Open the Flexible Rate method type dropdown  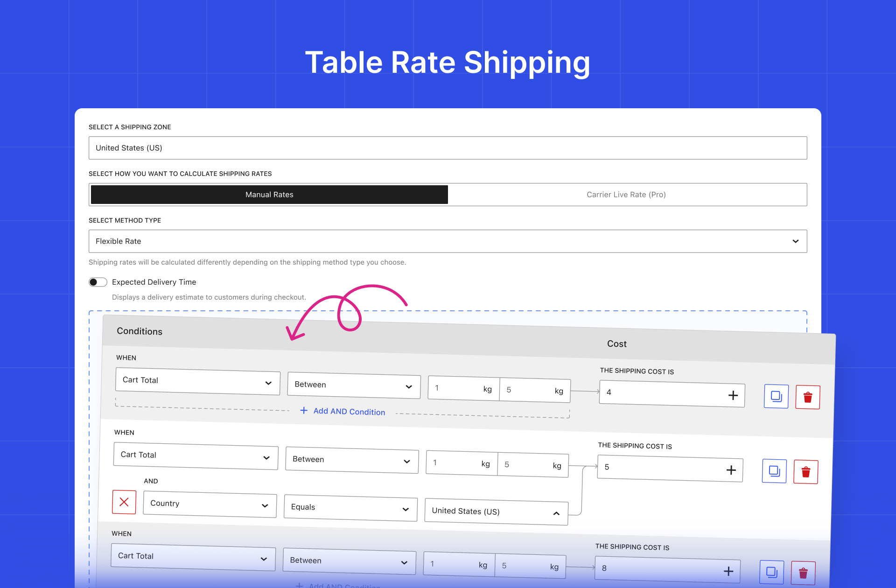point(448,241)
